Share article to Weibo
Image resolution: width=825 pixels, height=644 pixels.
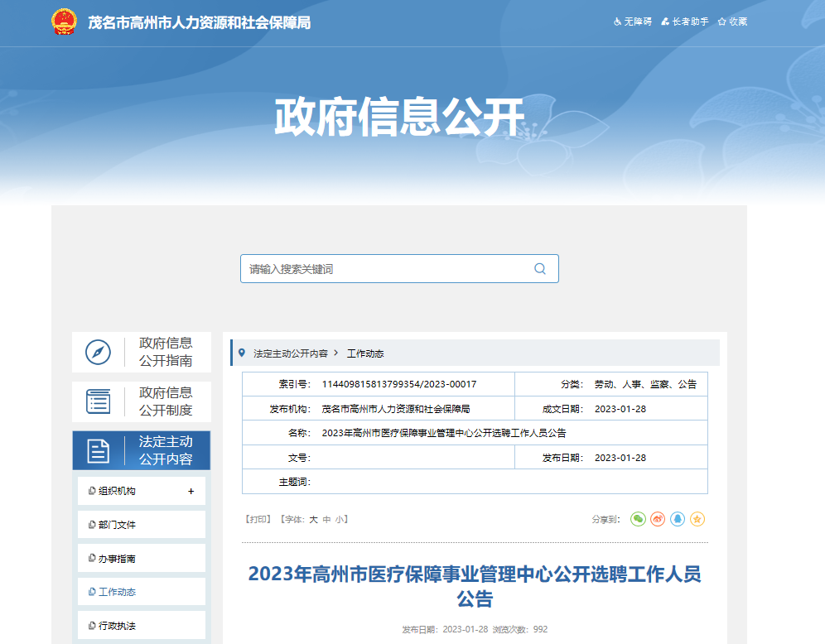click(x=658, y=519)
